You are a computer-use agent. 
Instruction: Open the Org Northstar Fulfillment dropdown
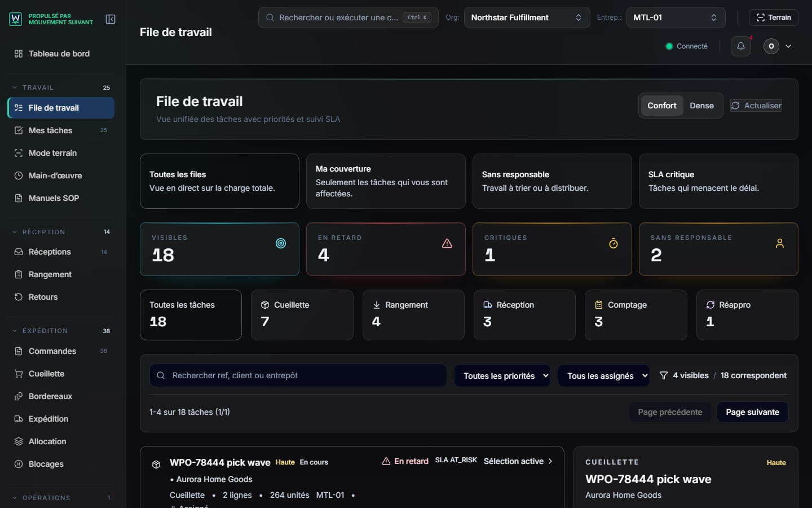(x=527, y=17)
